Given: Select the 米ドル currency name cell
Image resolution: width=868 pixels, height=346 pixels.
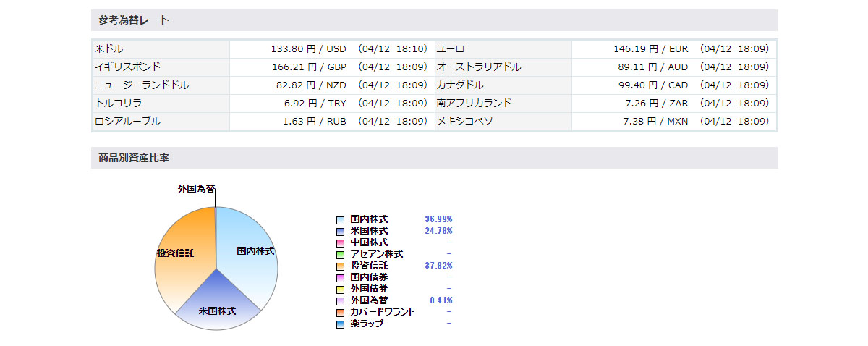Looking at the screenshot, I should 161,49.
